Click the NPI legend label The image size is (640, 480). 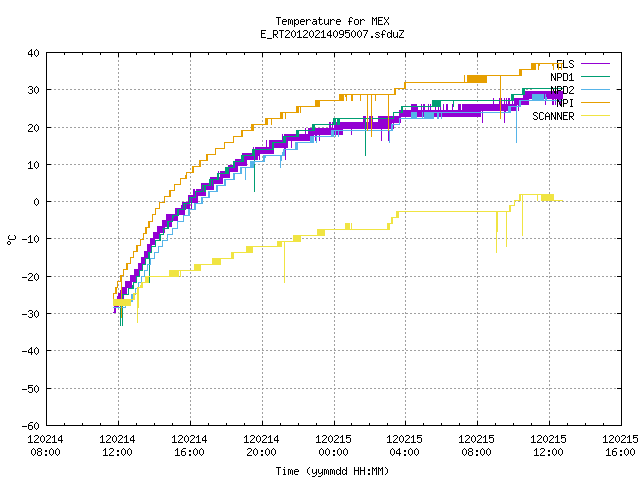pyautogui.click(x=565, y=103)
